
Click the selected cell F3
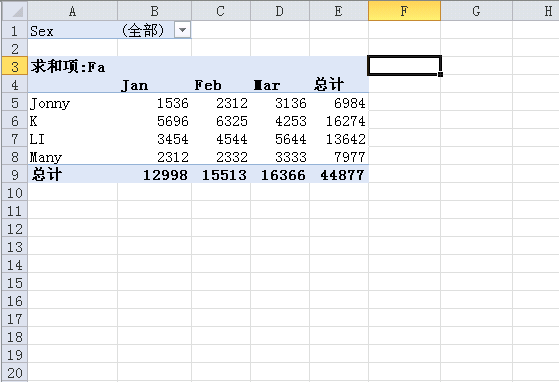click(x=404, y=66)
